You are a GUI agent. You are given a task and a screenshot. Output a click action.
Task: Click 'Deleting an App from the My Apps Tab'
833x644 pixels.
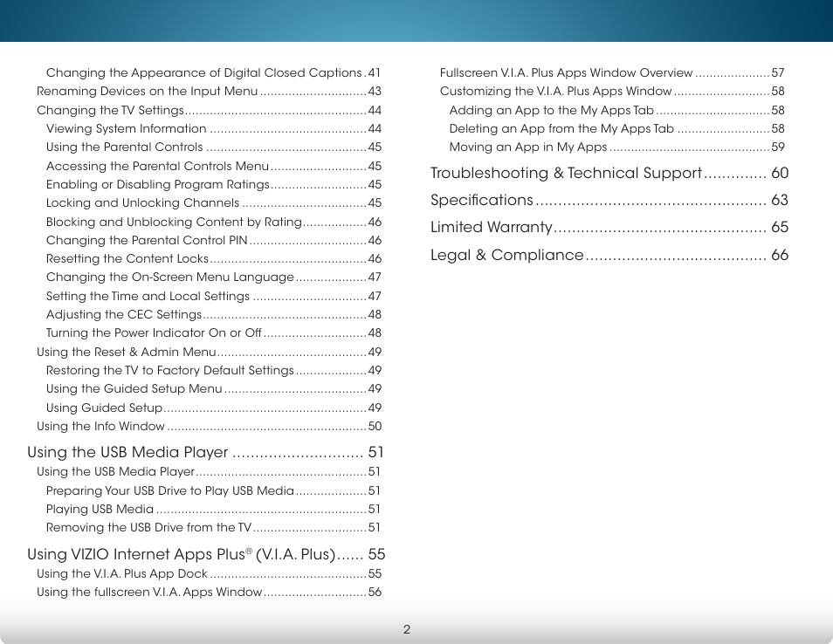(616, 128)
